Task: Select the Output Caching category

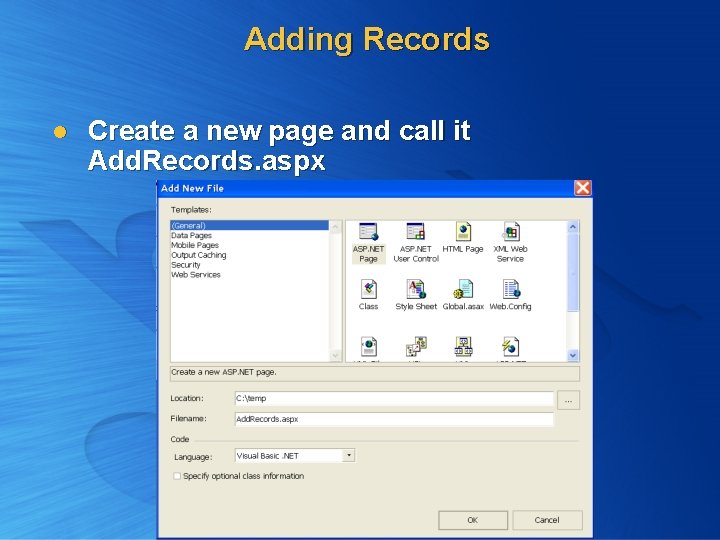Action: (x=199, y=255)
